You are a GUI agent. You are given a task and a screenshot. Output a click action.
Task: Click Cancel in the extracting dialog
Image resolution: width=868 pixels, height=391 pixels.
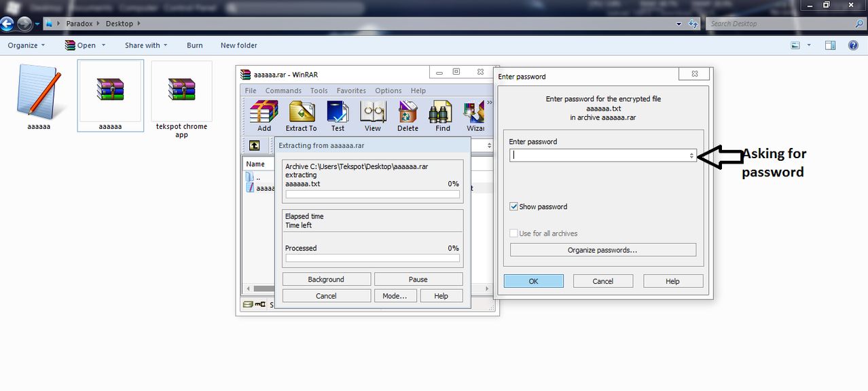[x=326, y=296]
